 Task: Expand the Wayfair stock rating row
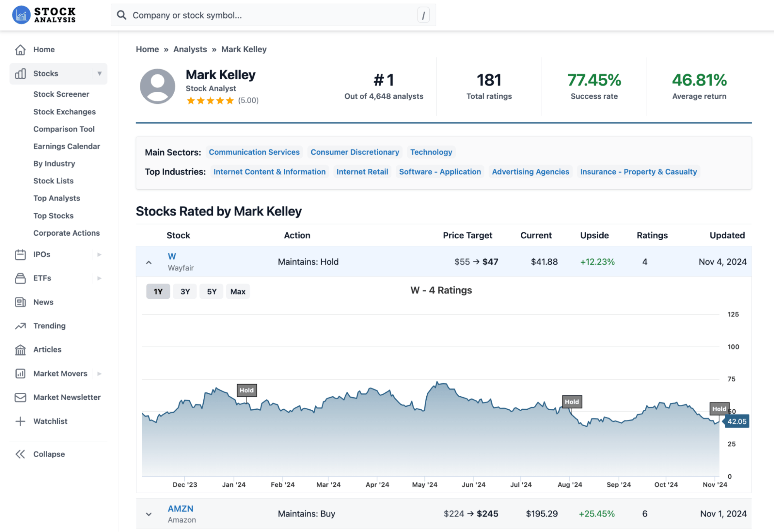(x=149, y=262)
